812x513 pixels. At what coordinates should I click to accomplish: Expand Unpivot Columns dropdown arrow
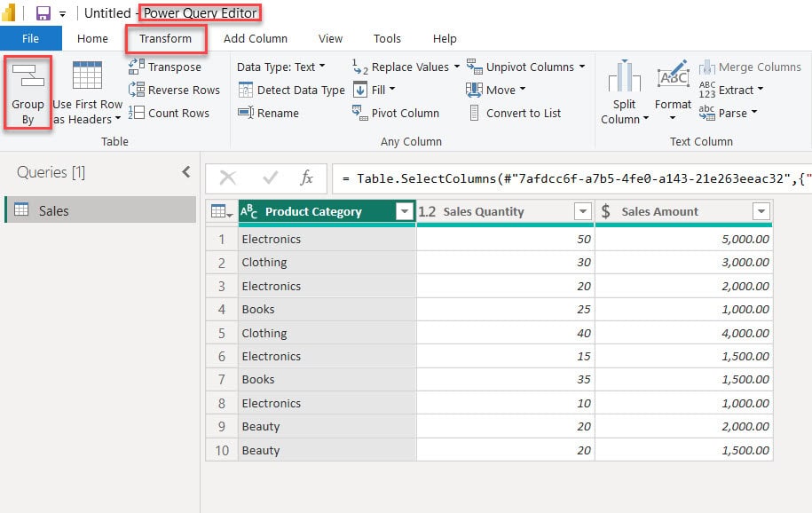(x=582, y=67)
